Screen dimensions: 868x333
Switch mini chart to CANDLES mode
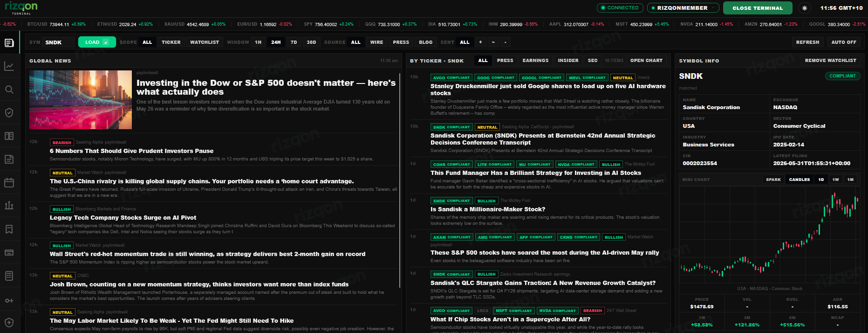pos(800,180)
